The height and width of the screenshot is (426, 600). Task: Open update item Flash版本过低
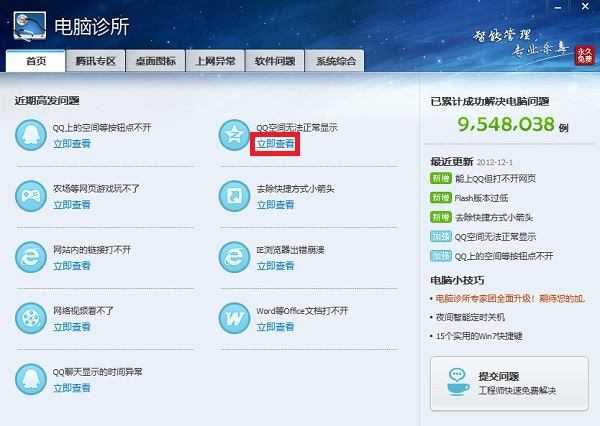click(481, 198)
